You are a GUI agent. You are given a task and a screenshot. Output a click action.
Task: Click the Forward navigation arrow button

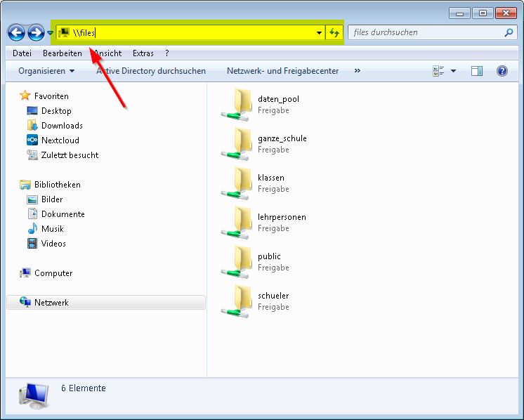coord(36,32)
